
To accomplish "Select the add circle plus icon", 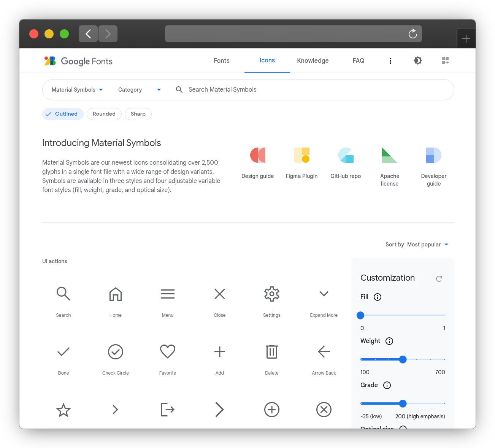I will point(272,410).
